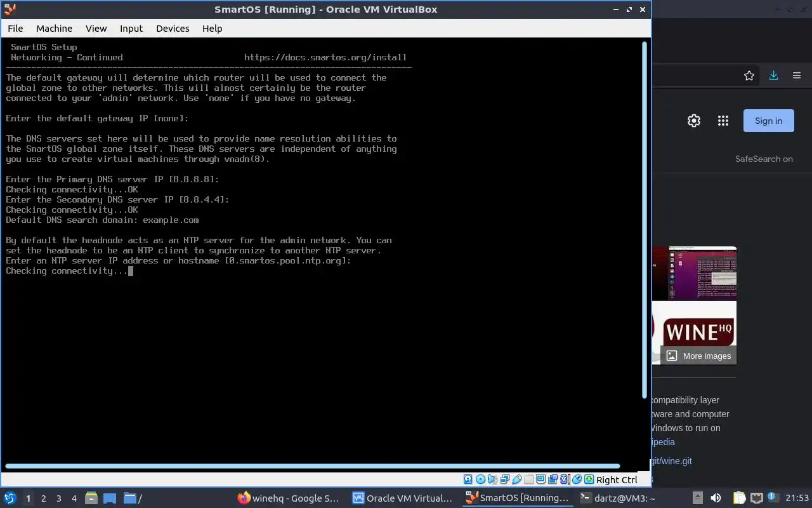Open volume control speaker icon
This screenshot has height=508, width=812.
coord(716,498)
